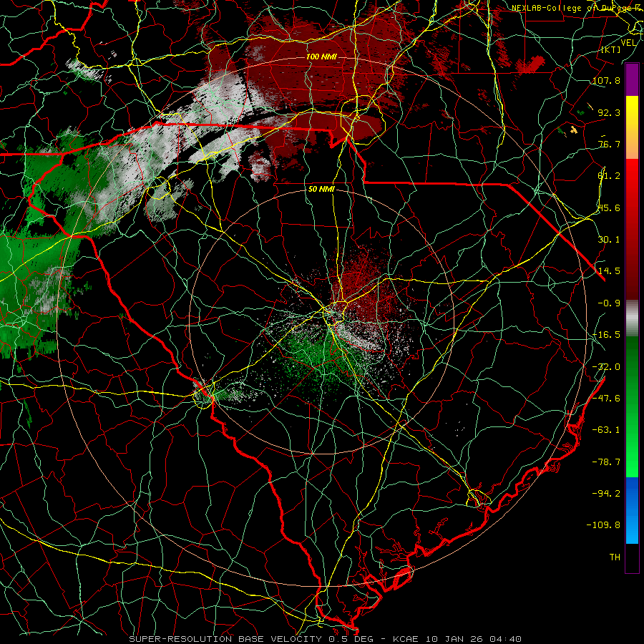644x644 pixels.
Task: Click the "[KT]" units label
Action: pos(611,49)
